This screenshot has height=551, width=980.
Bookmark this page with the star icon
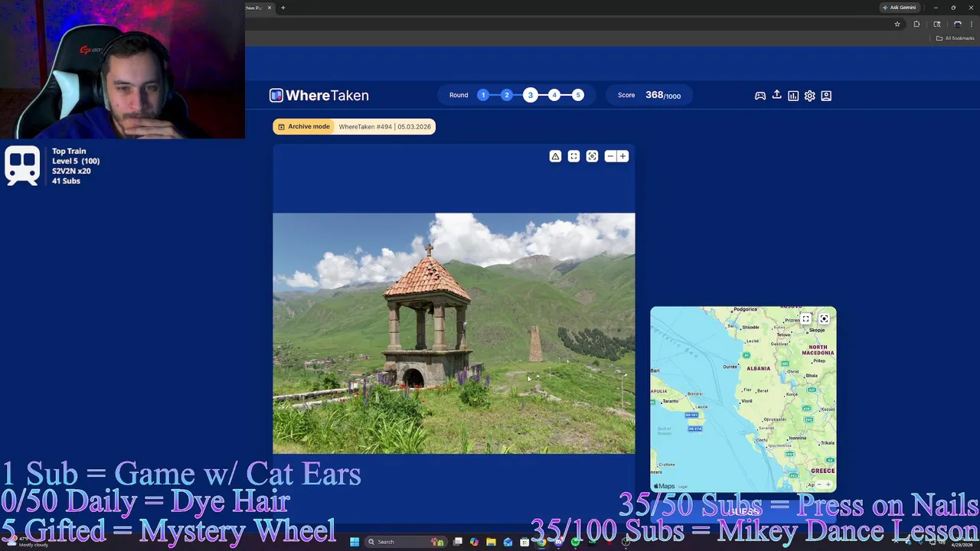(x=897, y=24)
